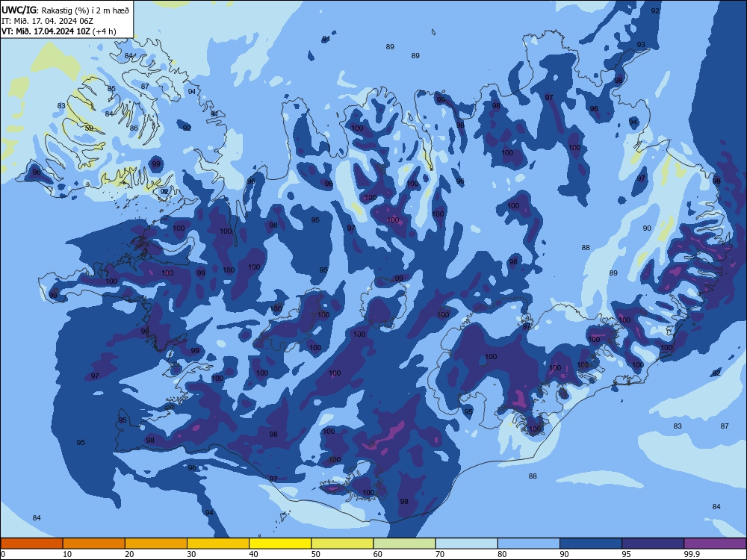Viewport: 747px width, 560px height.
Task: Click the 20–30 legend color segment
Action: point(156,544)
